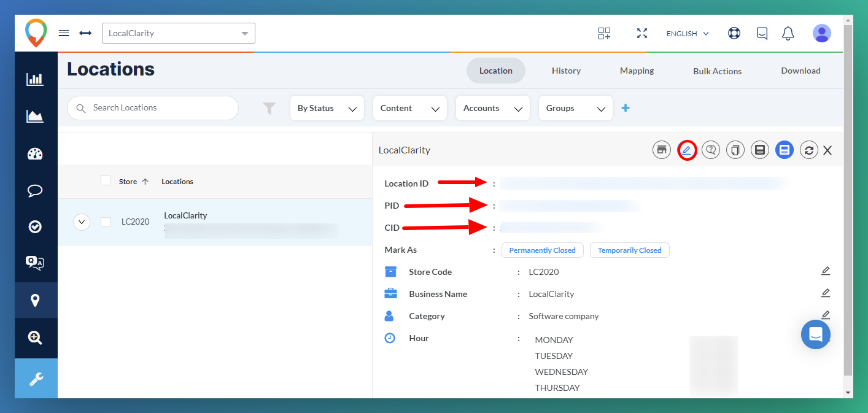Add a filter with the plus icon
868x413 pixels.
click(x=626, y=108)
